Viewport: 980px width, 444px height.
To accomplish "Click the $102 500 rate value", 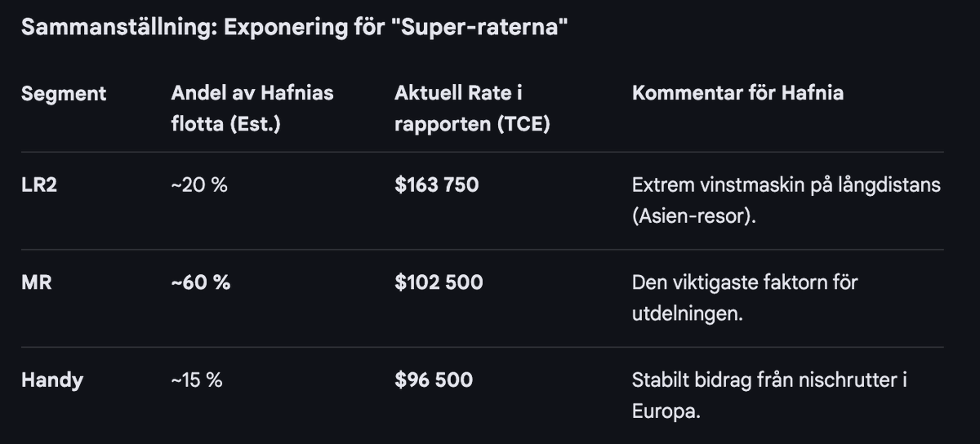I will pyautogui.click(x=439, y=282).
